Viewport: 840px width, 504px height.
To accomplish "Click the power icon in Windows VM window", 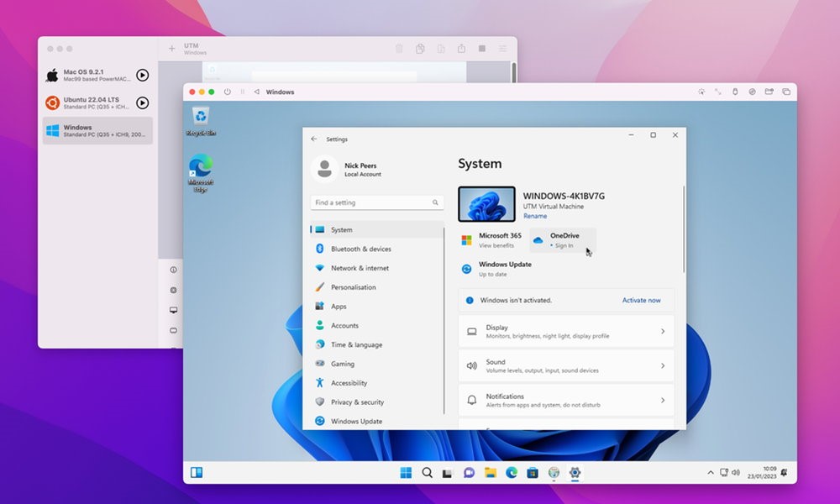I will pos(228,92).
